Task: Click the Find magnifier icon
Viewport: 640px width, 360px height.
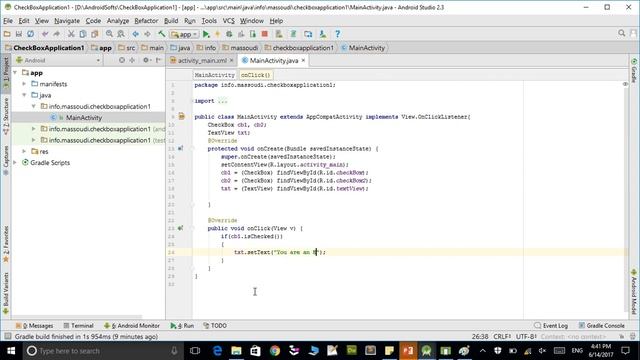Action: pos(109,34)
